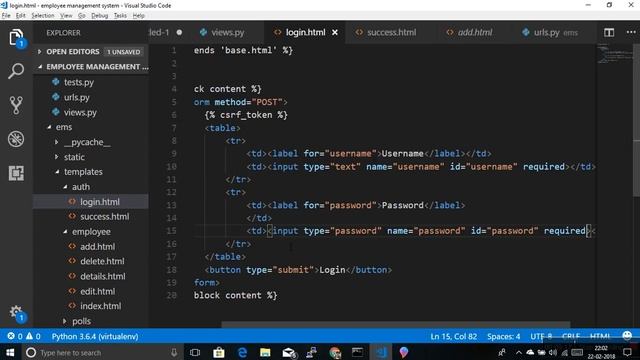640x360 pixels.
Task: Click the editor horizontal scrollbar
Action: point(395,324)
